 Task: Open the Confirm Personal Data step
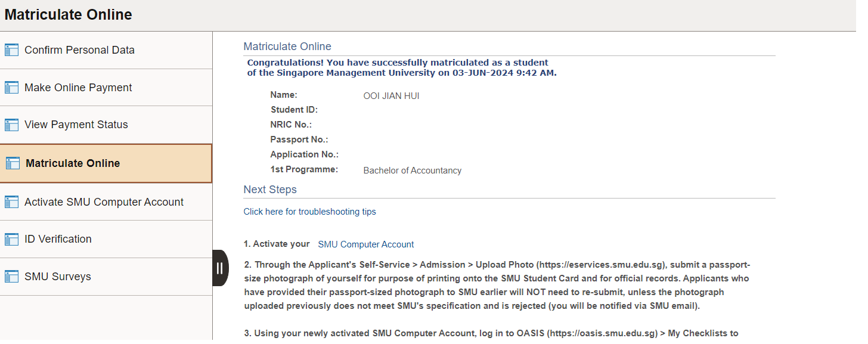106,50
